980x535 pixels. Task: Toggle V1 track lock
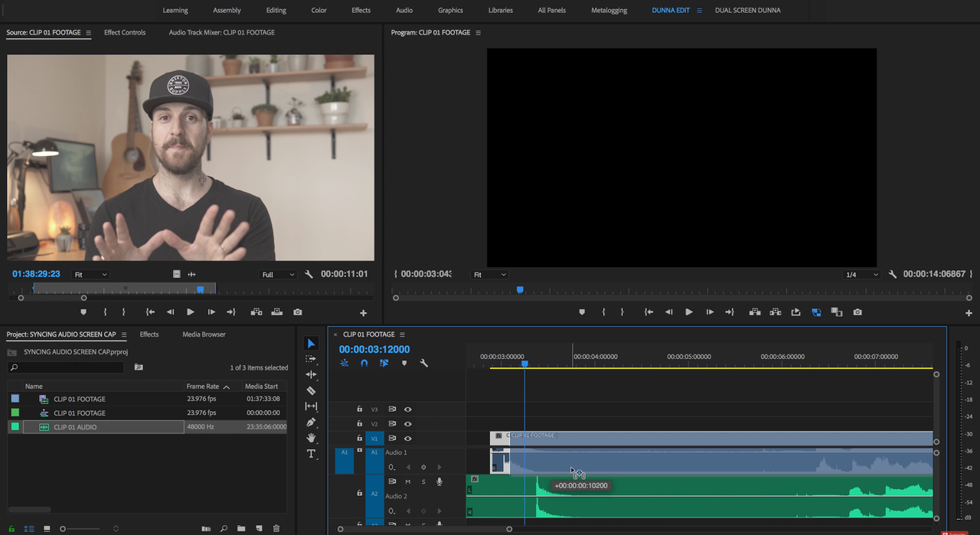click(359, 439)
